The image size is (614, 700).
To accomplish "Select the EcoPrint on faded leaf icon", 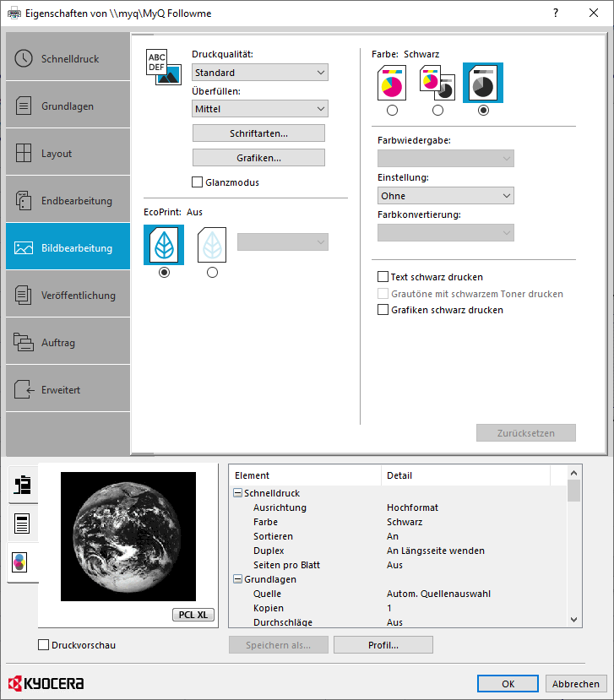I will pos(212,245).
